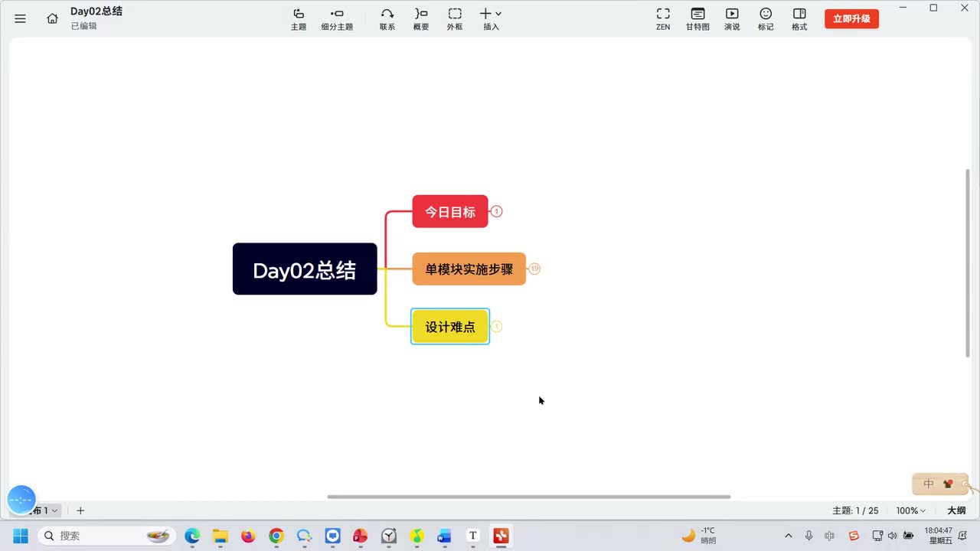
Task: Select the 设计难点 topic
Action: (x=450, y=327)
